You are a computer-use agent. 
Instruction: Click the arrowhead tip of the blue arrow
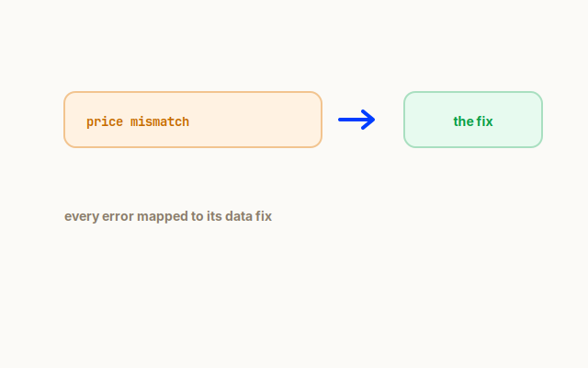pos(373,120)
